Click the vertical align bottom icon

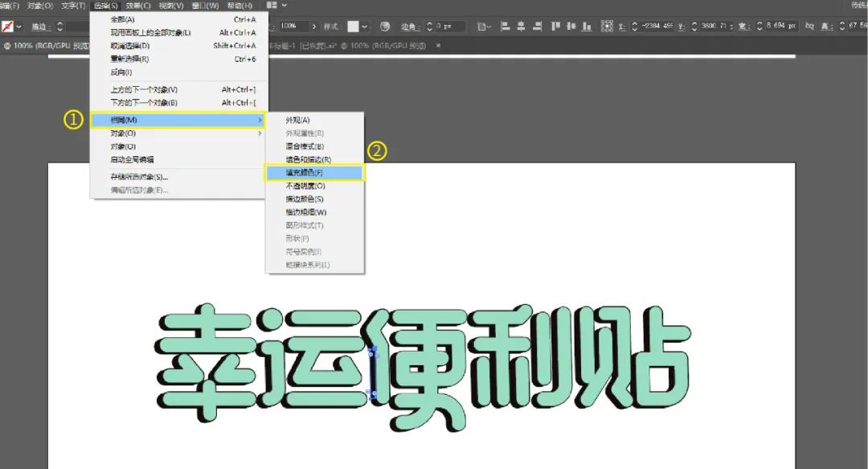[x=588, y=26]
